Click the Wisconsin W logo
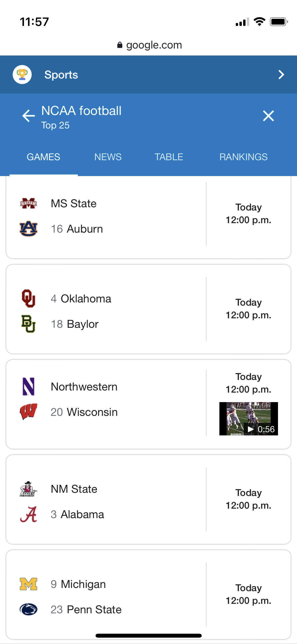Image resolution: width=297 pixels, height=644 pixels. tap(29, 412)
